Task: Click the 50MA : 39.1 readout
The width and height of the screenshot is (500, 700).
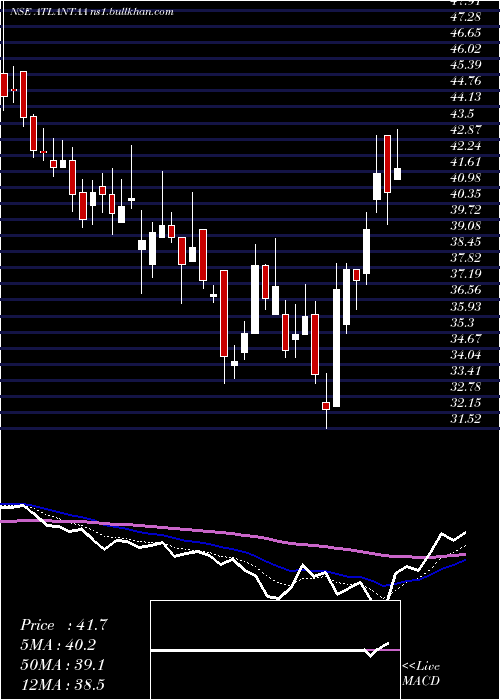Action: click(x=63, y=665)
